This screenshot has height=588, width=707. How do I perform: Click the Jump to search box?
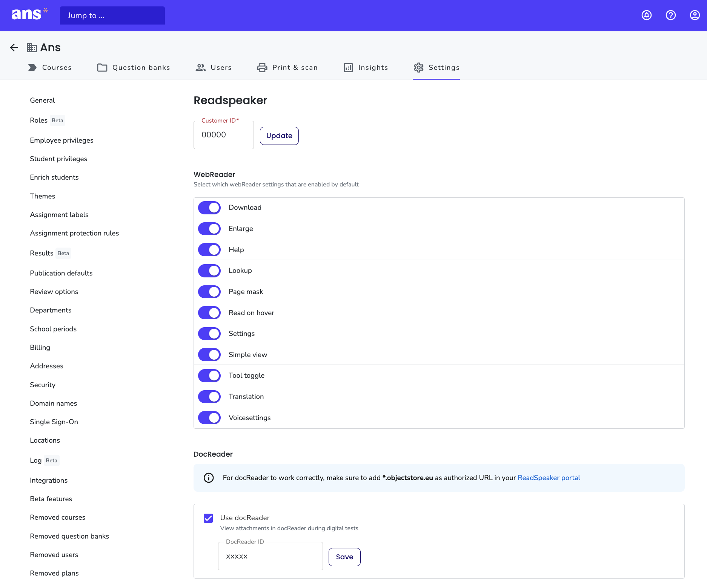(x=112, y=15)
